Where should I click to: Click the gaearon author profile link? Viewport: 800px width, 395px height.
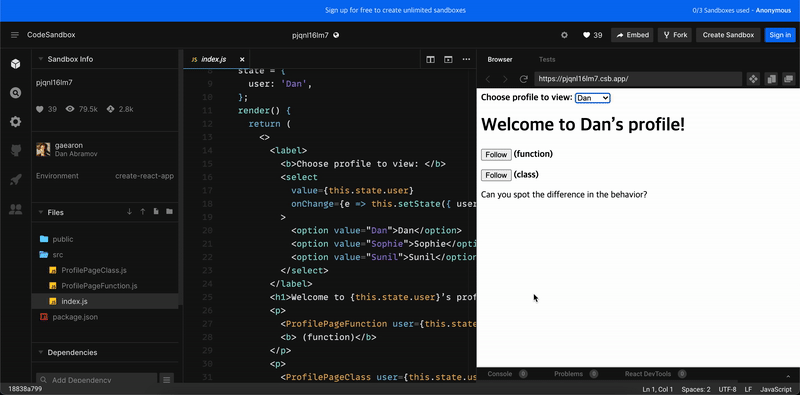69,146
